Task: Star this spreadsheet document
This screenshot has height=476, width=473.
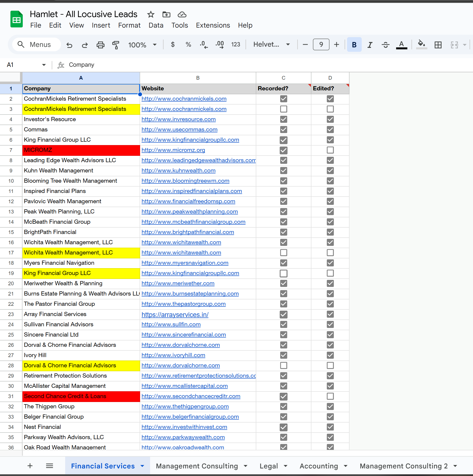Action: [x=151, y=15]
